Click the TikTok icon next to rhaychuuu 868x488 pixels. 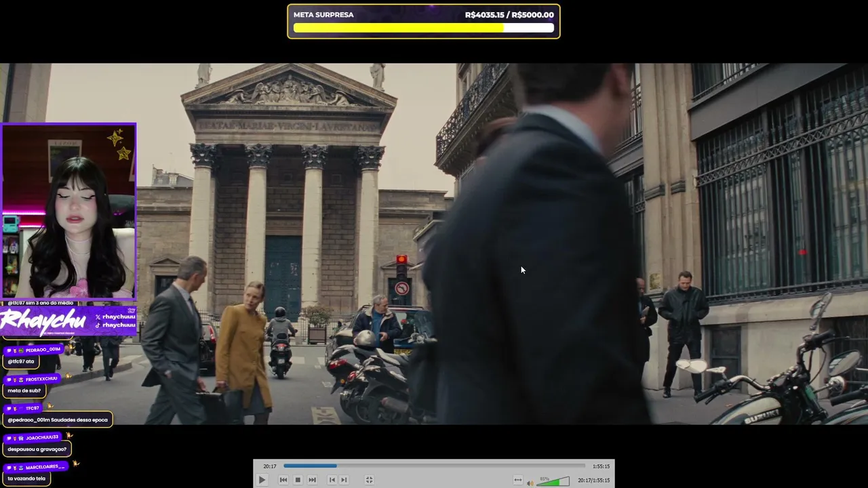click(x=98, y=325)
